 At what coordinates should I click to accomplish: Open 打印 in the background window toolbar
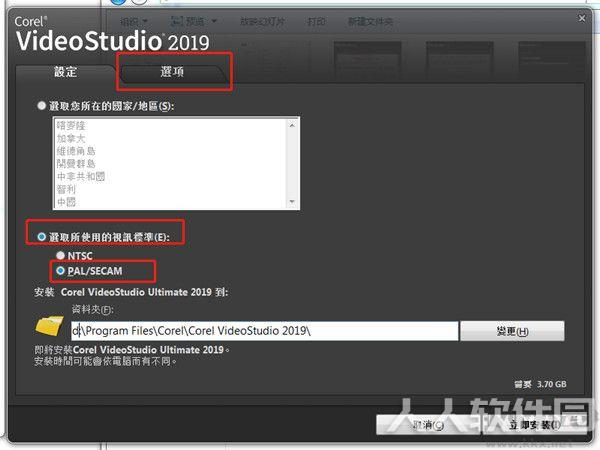(x=316, y=21)
